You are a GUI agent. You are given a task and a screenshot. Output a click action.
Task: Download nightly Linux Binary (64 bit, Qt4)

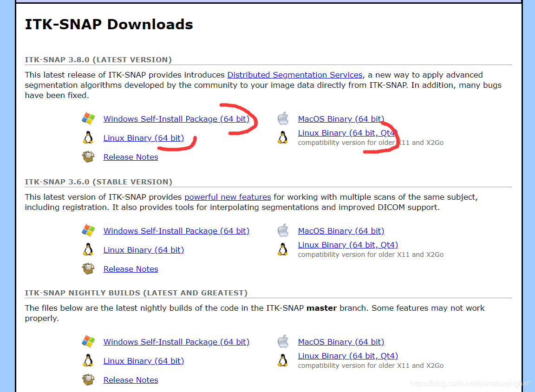pyautogui.click(x=348, y=355)
